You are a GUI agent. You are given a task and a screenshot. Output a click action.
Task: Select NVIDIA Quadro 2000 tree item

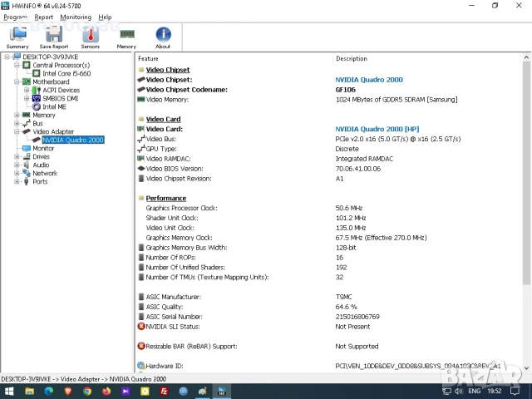point(73,140)
